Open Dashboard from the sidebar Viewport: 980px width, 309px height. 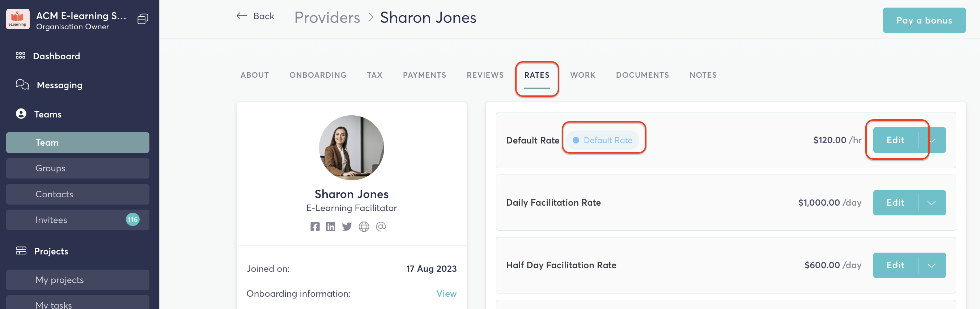(x=56, y=56)
